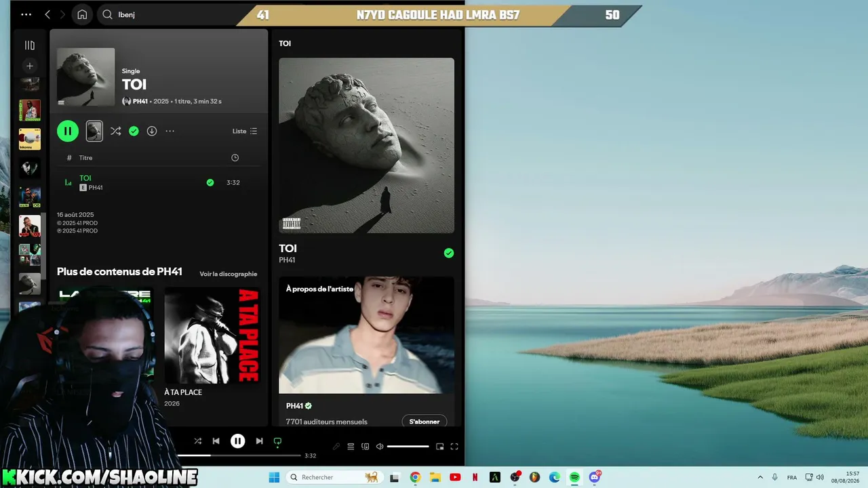Adjust the Spotify volume slider

coord(408,447)
